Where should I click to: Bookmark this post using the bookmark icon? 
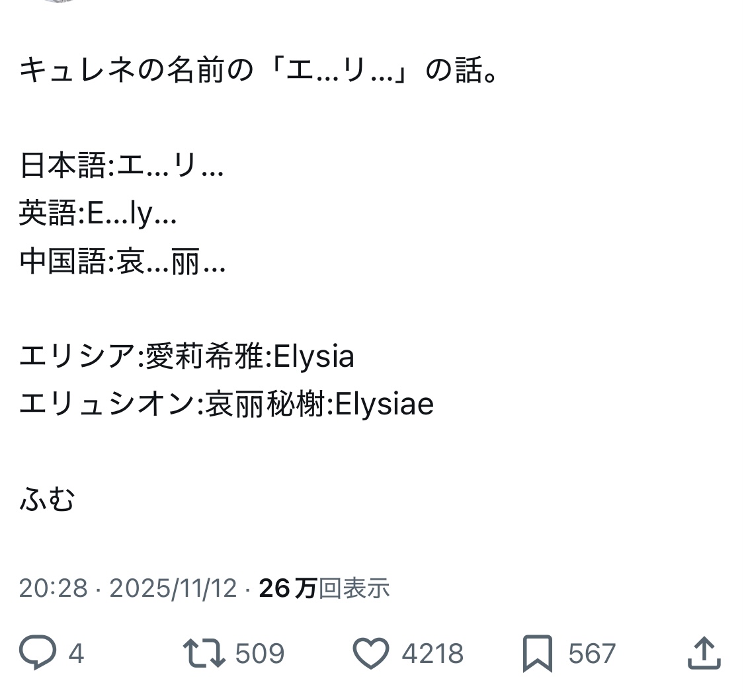pyautogui.click(x=537, y=653)
